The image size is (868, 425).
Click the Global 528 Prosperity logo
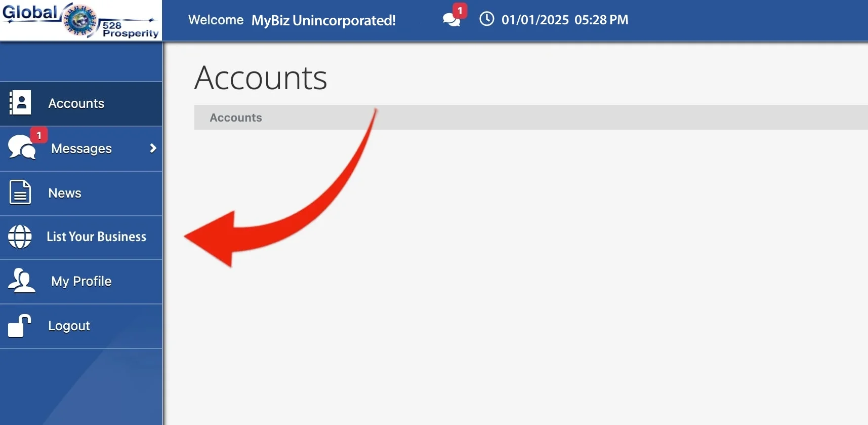click(x=81, y=20)
